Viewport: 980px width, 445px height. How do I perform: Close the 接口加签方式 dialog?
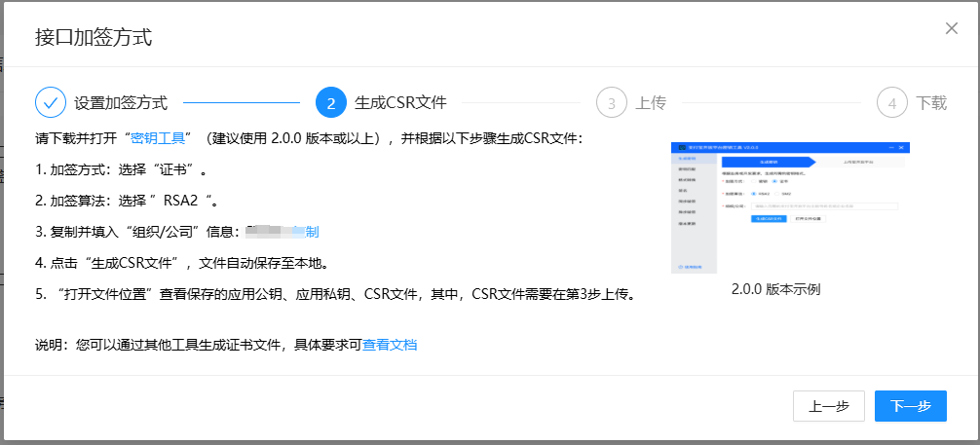click(x=952, y=28)
